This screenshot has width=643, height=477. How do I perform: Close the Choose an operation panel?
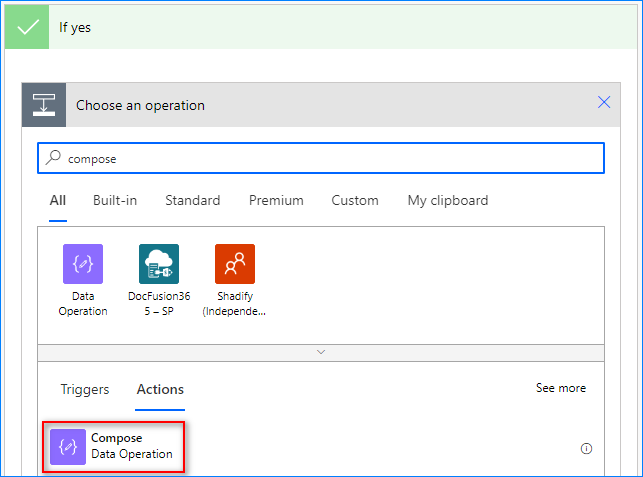tap(604, 102)
